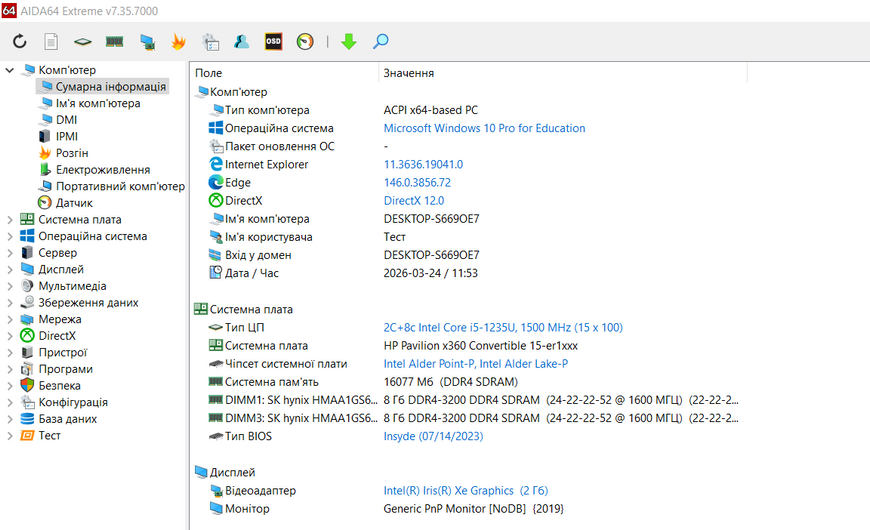Open the Intel Core i5-1235U CPU link

(x=503, y=327)
